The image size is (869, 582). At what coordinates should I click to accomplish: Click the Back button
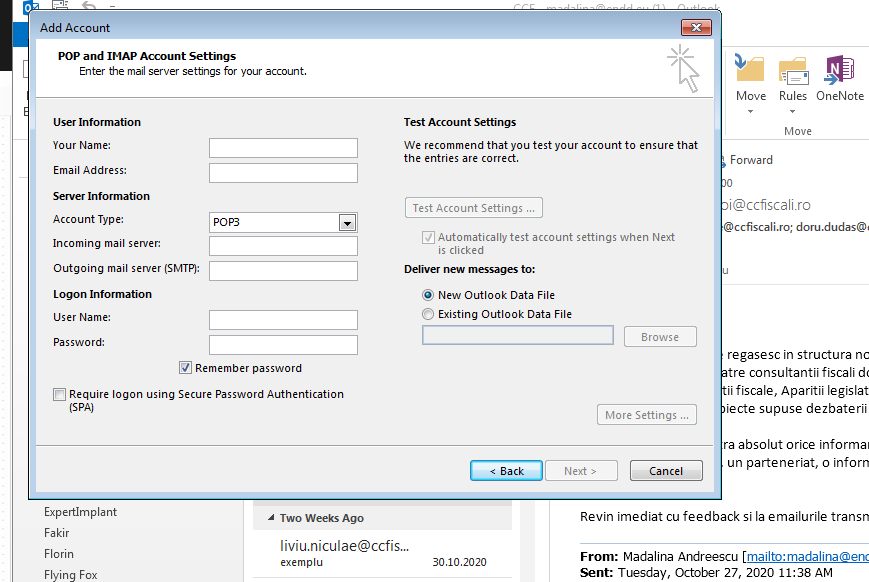[x=506, y=471]
